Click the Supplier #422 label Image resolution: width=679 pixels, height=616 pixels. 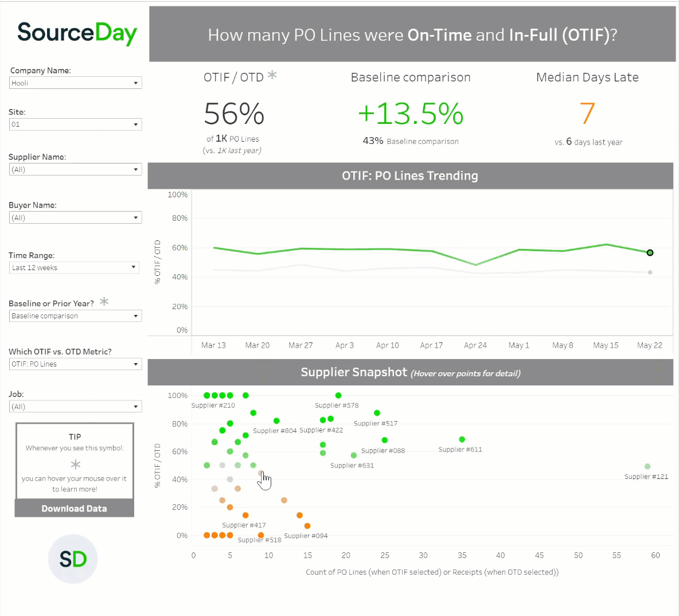point(321,430)
